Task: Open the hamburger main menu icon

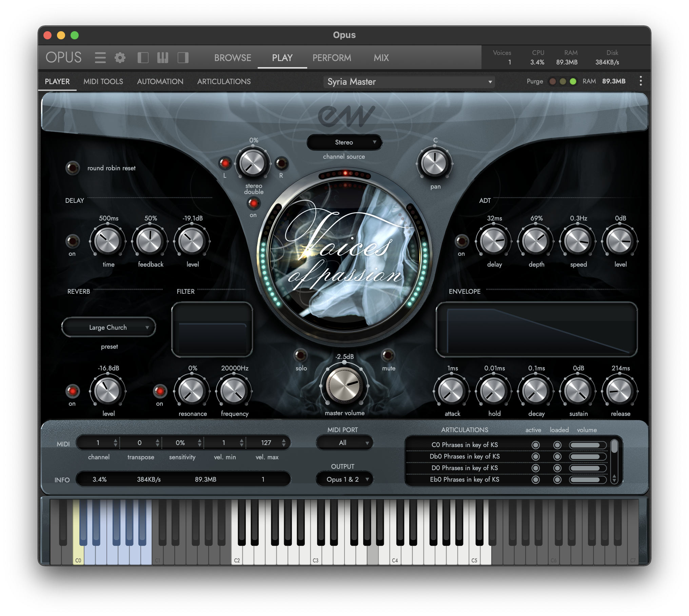Action: (100, 58)
